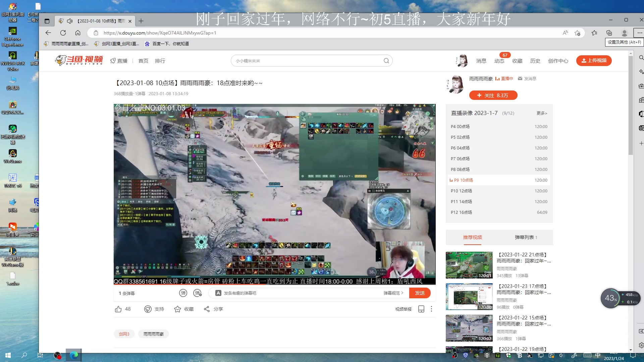The width and height of the screenshot is (644, 362).
Task: Open the tab actions menu button
Action: point(47,21)
